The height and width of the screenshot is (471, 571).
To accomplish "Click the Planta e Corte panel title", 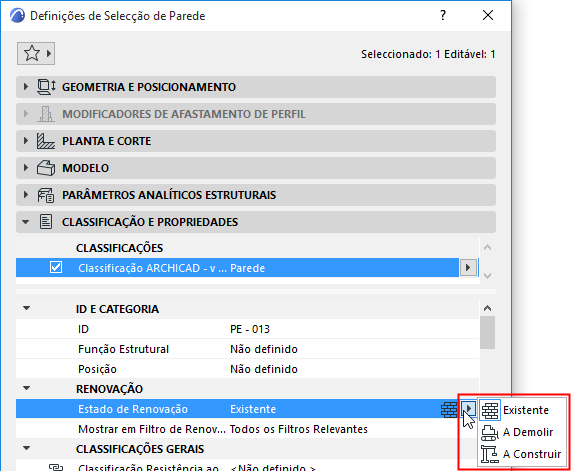I will pos(106,141).
